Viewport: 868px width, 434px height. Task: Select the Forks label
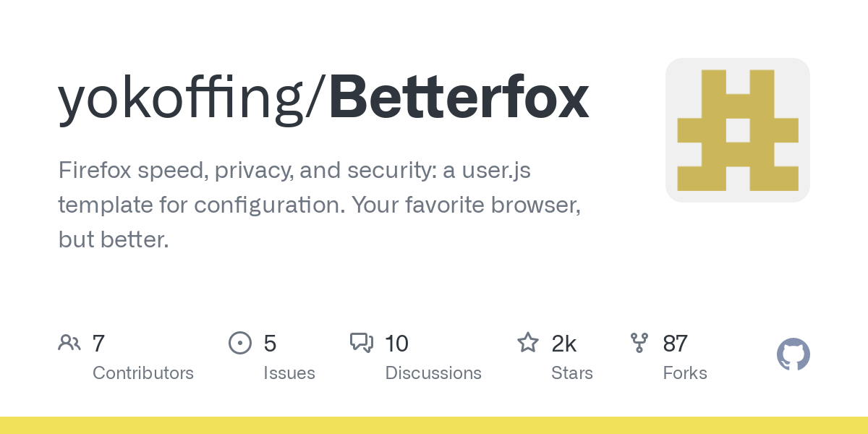[x=685, y=373]
